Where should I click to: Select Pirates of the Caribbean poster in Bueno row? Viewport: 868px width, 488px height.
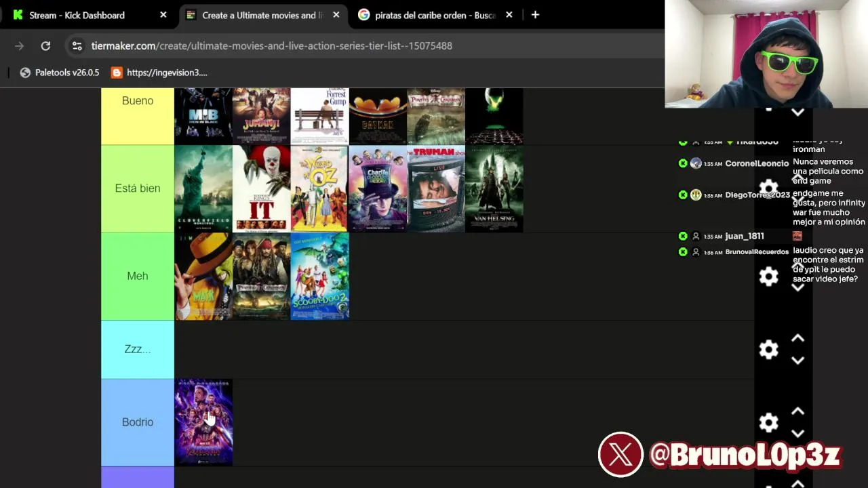[436, 116]
